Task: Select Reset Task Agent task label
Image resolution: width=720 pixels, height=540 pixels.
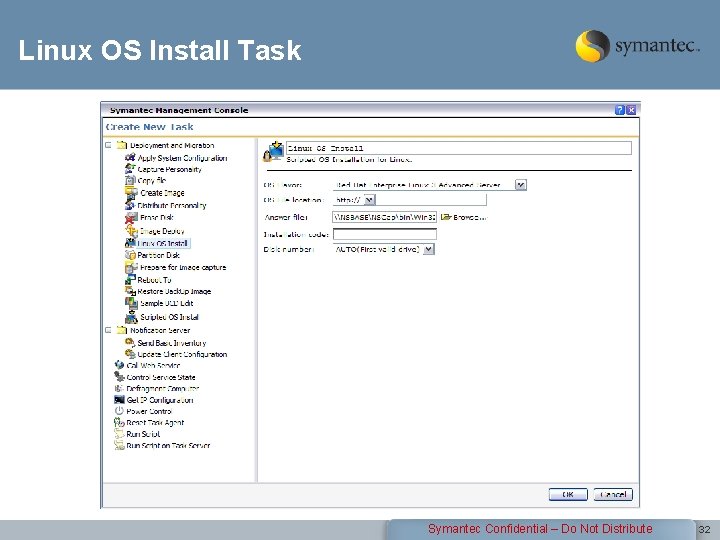Action: coord(155,423)
